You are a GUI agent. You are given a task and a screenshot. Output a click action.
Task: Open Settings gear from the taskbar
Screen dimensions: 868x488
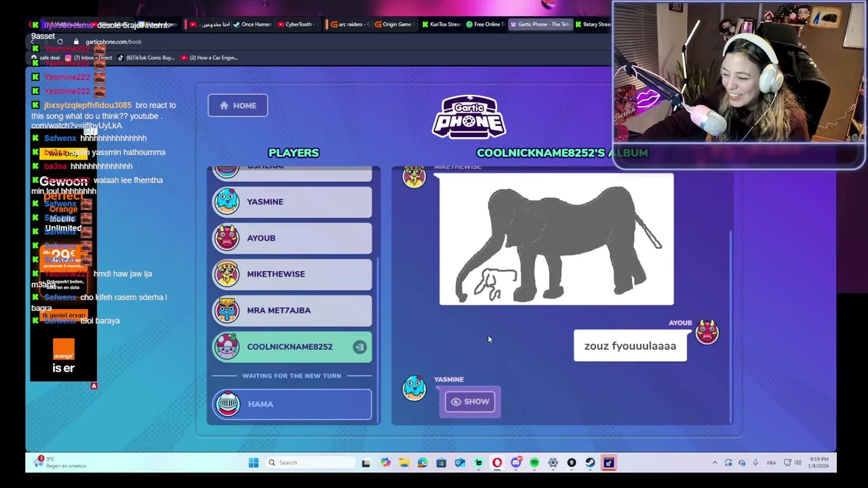tap(553, 463)
